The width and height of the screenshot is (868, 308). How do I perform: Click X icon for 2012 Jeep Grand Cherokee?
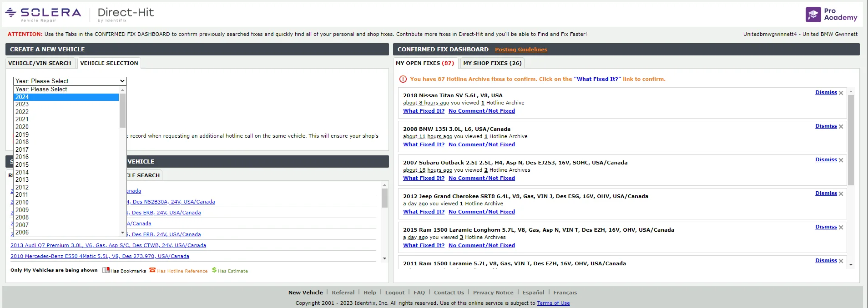841,194
